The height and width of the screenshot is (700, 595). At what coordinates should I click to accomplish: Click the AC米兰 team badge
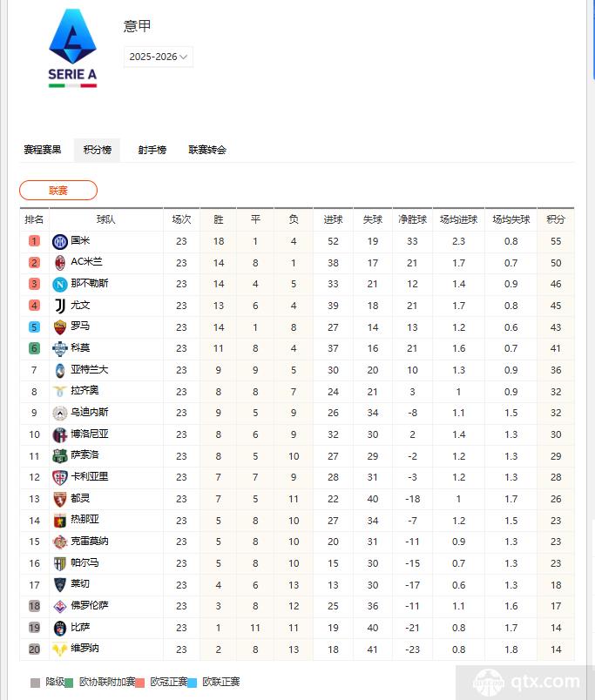click(x=60, y=262)
